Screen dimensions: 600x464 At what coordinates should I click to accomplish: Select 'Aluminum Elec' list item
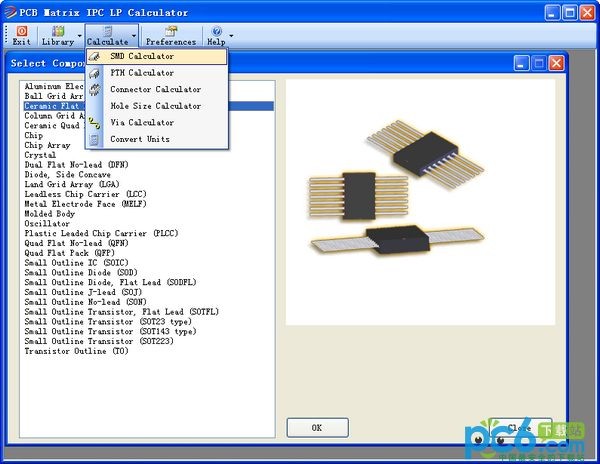(x=54, y=86)
